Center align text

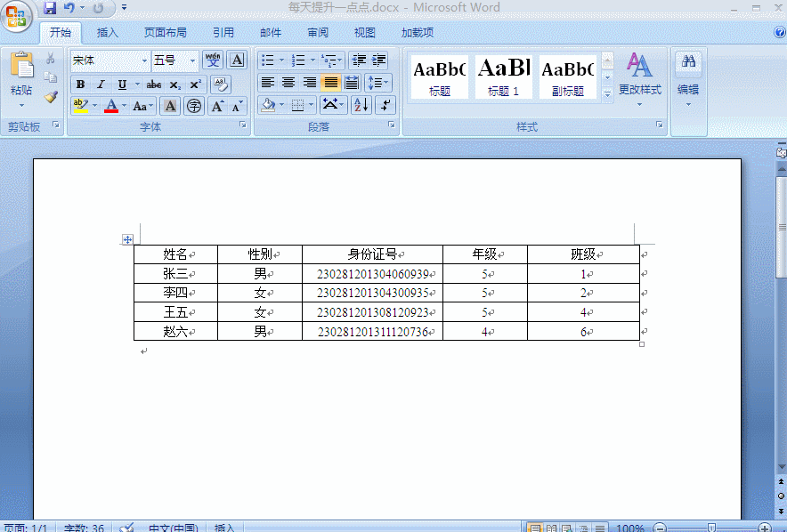point(288,83)
